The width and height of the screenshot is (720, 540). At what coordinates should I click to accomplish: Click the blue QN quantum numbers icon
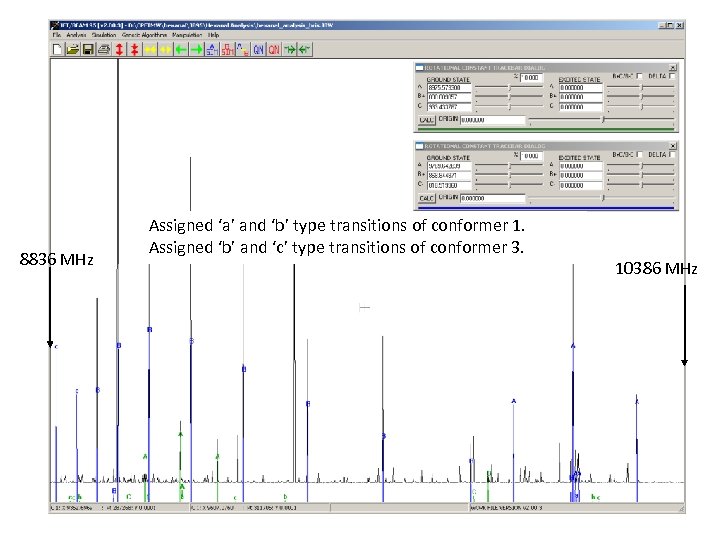259,50
